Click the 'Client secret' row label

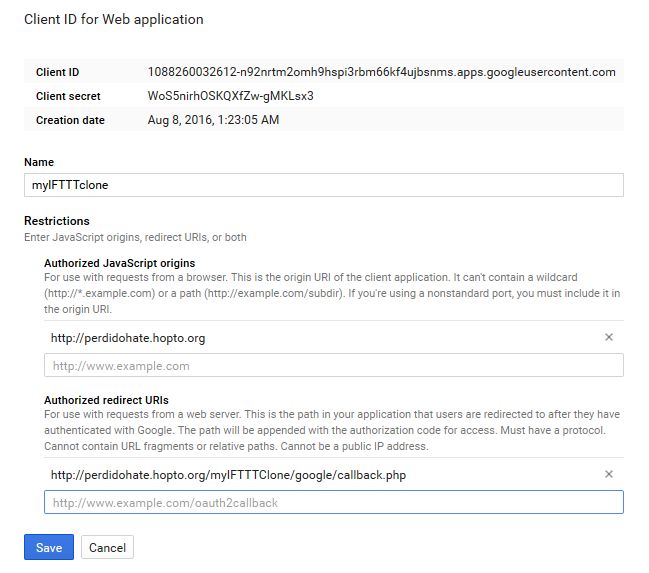coord(70,96)
